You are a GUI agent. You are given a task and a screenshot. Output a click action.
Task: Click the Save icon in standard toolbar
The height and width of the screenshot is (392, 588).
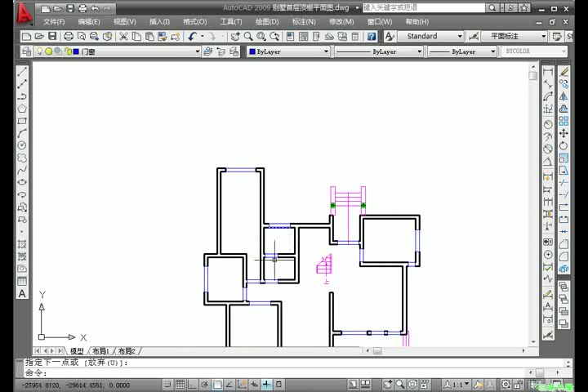52,37
